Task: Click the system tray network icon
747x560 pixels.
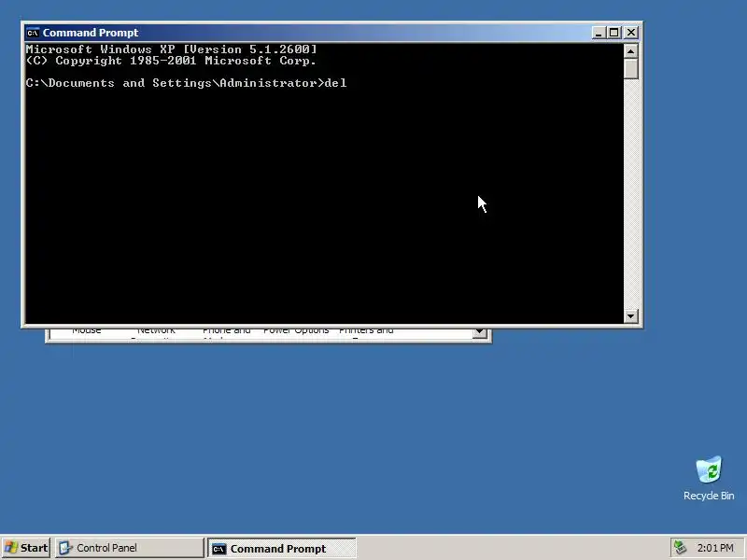Action: [680, 548]
